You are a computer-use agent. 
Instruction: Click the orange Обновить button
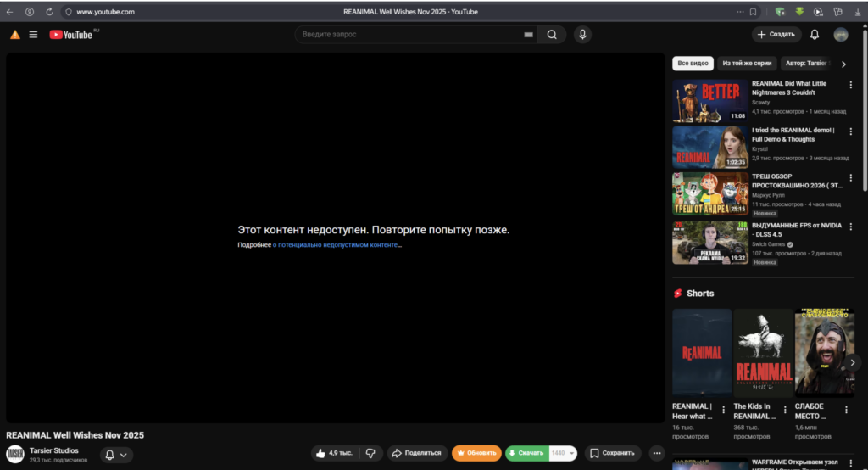pos(476,453)
